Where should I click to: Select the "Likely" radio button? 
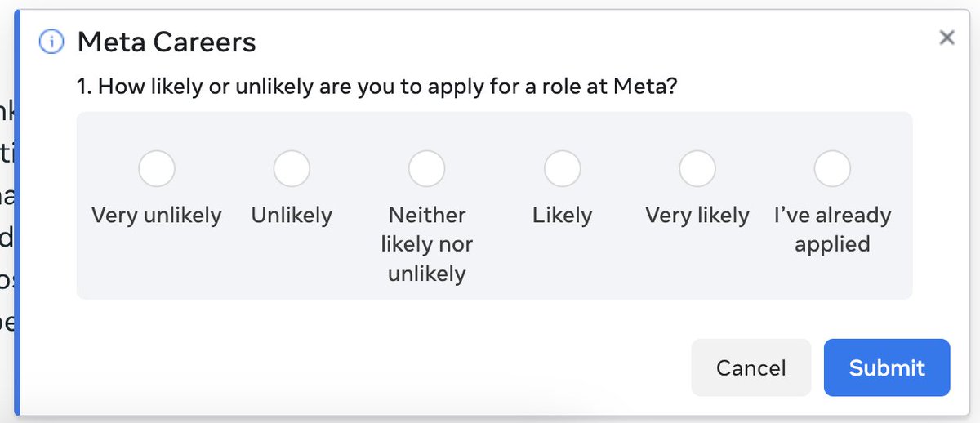click(x=562, y=169)
